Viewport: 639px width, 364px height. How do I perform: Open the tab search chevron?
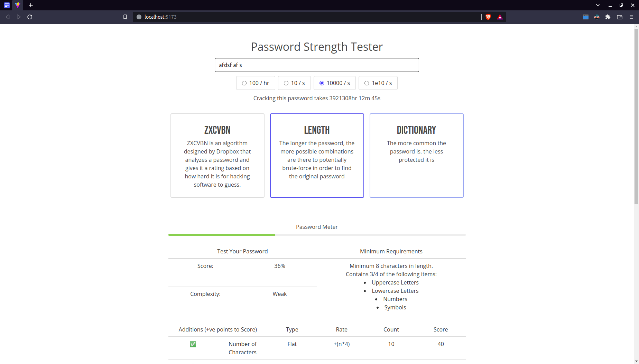(598, 5)
